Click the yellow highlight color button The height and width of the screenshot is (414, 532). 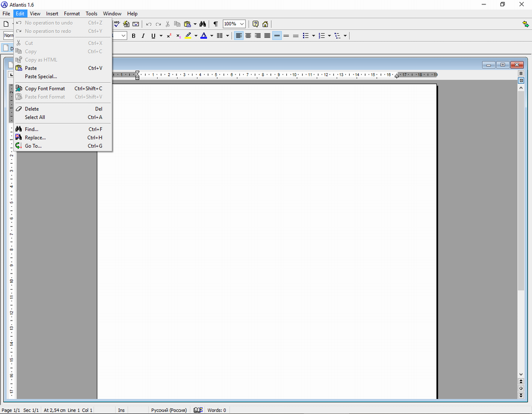188,36
